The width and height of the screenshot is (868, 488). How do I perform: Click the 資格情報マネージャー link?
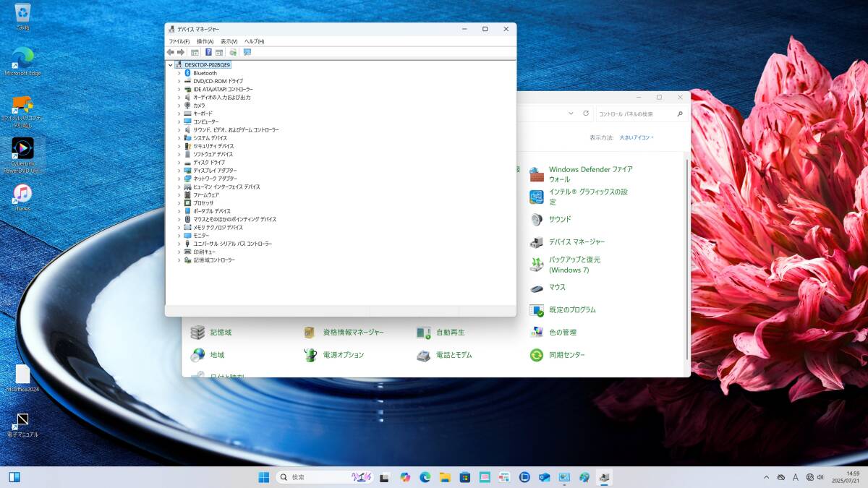[353, 333]
